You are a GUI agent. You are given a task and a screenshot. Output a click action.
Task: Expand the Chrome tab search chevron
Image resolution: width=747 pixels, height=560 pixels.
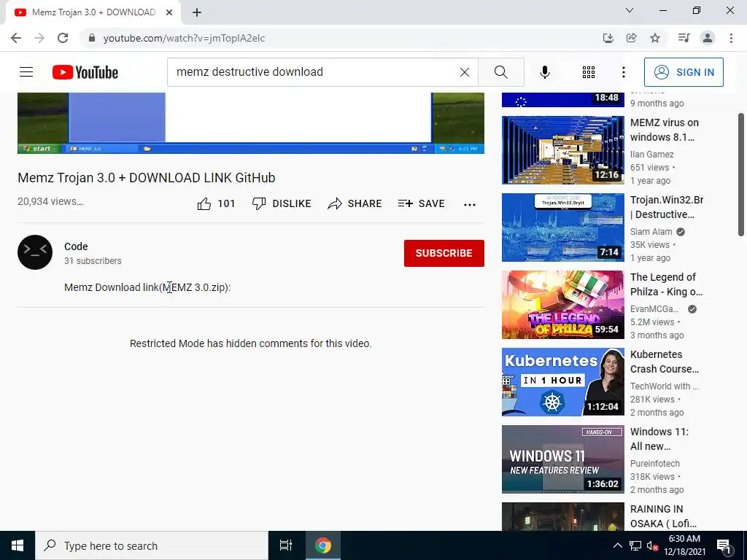[x=630, y=10]
